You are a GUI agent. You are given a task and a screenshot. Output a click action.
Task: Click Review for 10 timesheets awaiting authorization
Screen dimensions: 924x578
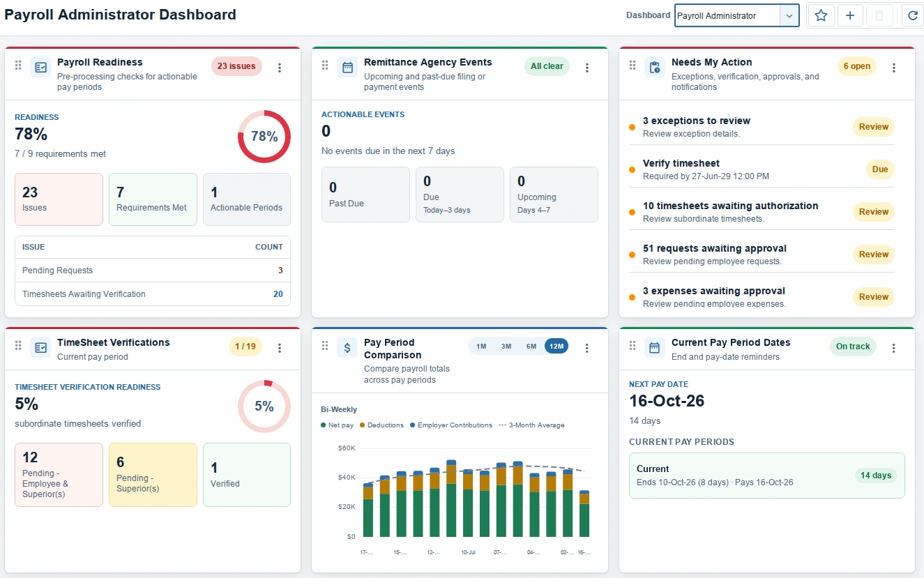874,212
